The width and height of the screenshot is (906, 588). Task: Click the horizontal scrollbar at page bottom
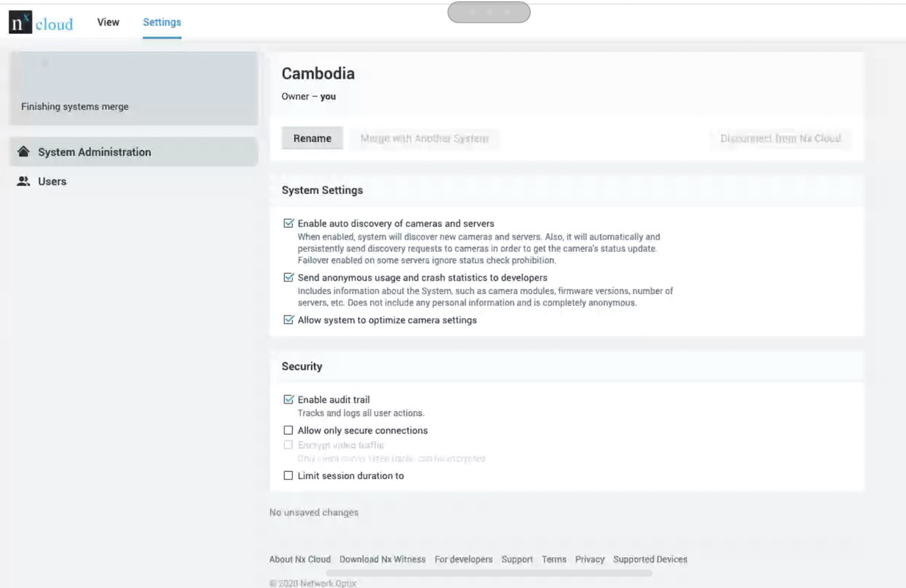tap(489, 573)
